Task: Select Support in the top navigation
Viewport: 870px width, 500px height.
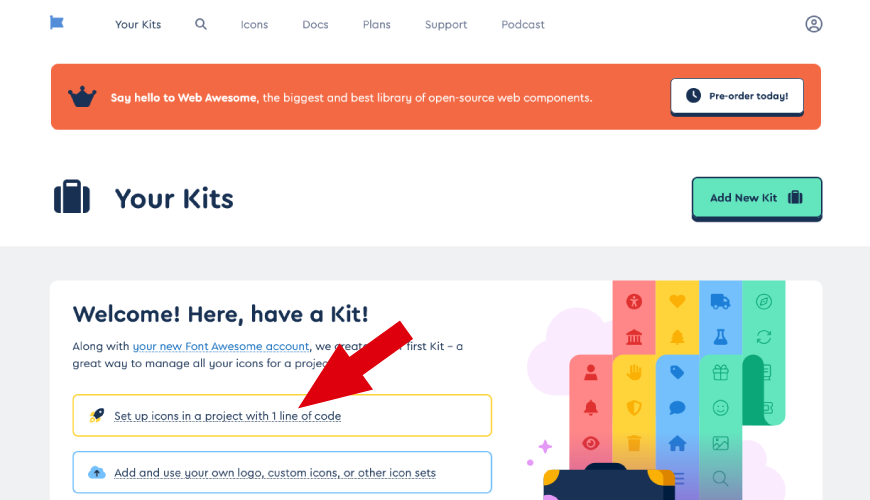Action: (446, 24)
